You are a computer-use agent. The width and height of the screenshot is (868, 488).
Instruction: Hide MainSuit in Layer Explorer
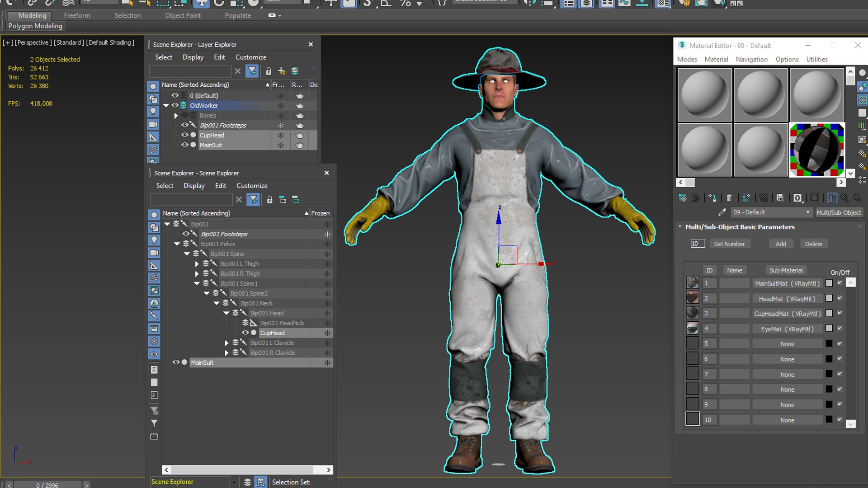coord(185,145)
